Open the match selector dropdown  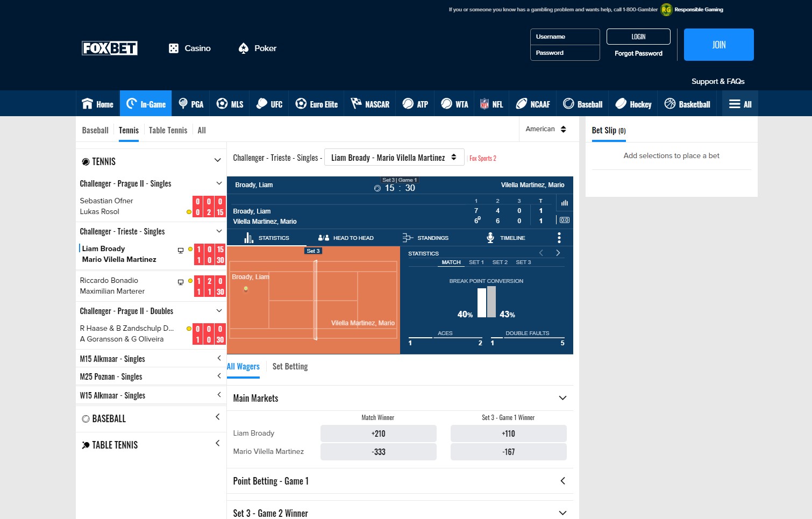pyautogui.click(x=394, y=158)
